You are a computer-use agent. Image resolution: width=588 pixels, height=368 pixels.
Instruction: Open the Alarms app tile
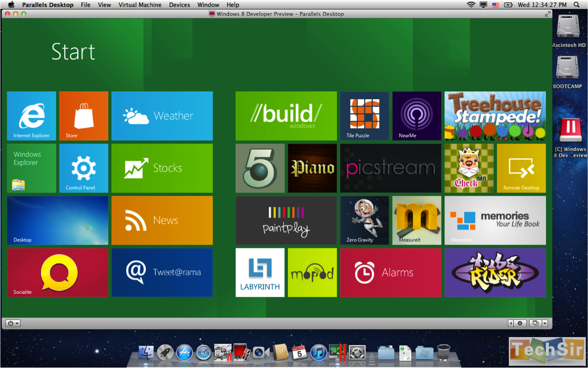pos(390,272)
